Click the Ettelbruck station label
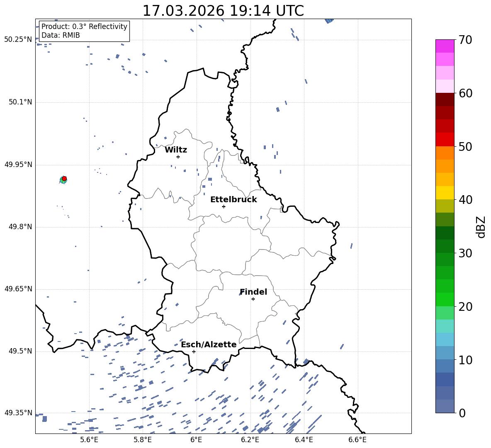Image resolution: width=491 pixels, height=448 pixels. click(233, 200)
